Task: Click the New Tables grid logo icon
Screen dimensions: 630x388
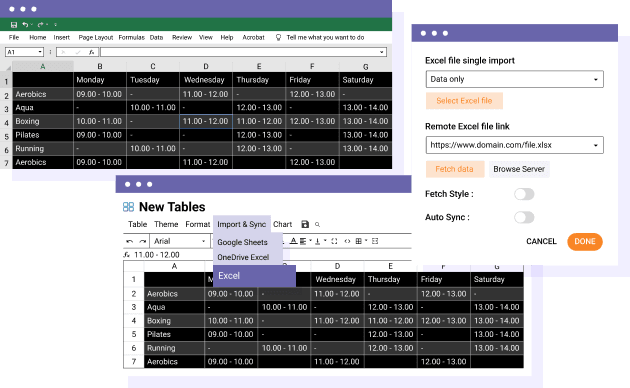Action: click(x=128, y=207)
